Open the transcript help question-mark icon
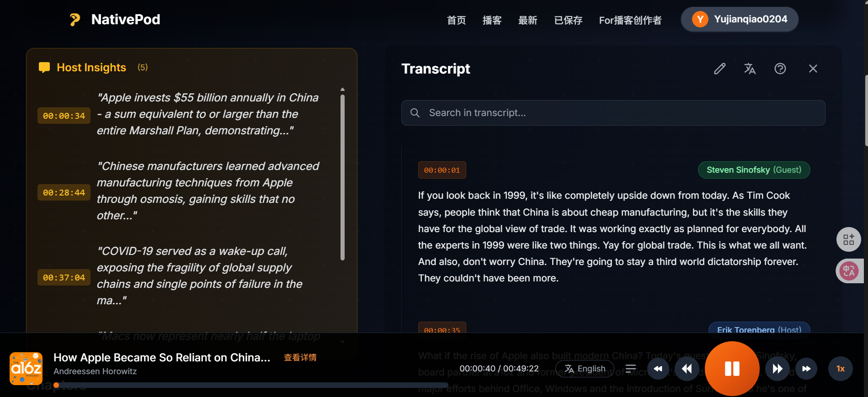This screenshot has width=868, height=397. tap(780, 69)
